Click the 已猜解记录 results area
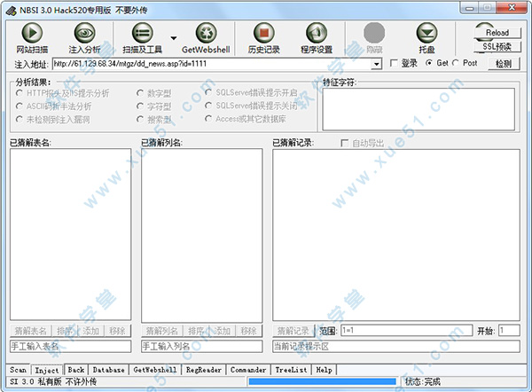This screenshot has height=392, width=532. pos(396,235)
